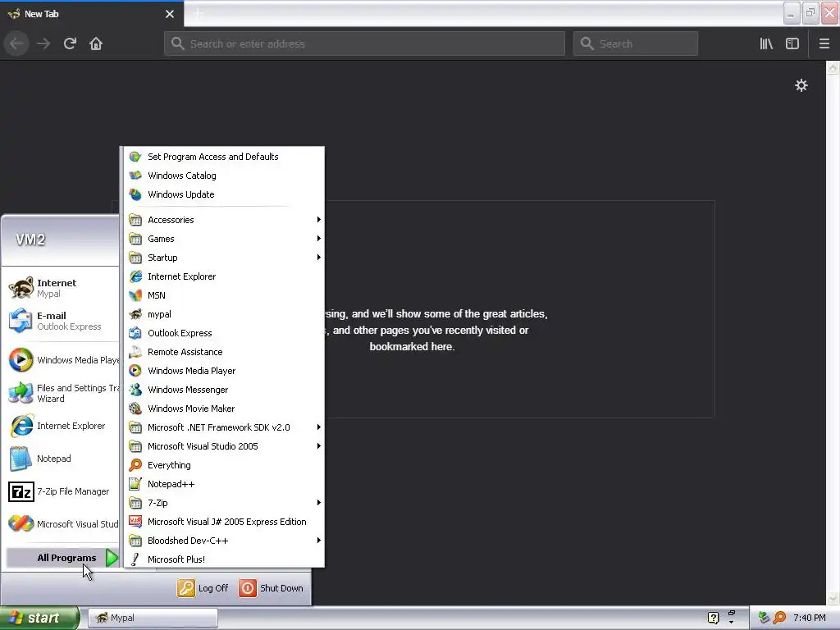Toggle the browser sidebar view
This screenshot has width=840, height=630.
(x=792, y=43)
